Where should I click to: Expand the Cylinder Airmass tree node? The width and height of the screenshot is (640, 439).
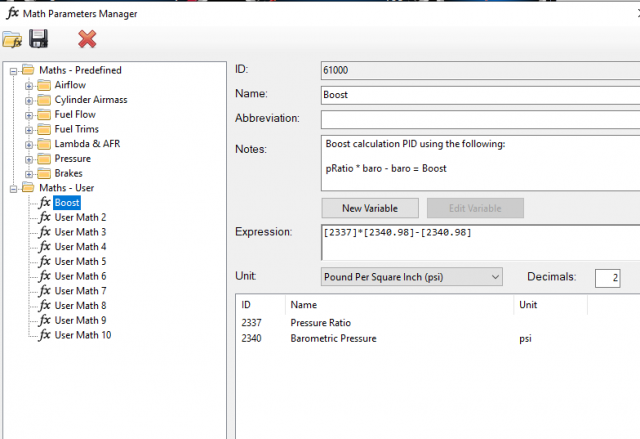(29, 100)
